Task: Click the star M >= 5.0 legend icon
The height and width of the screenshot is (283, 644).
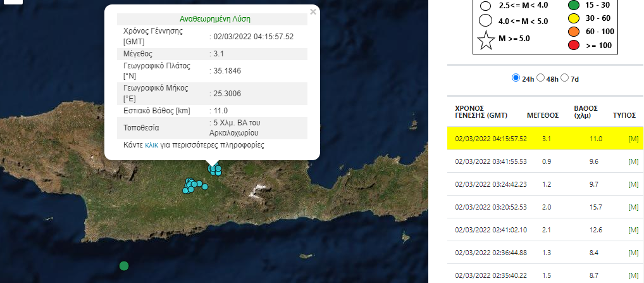Action: pyautogui.click(x=486, y=41)
